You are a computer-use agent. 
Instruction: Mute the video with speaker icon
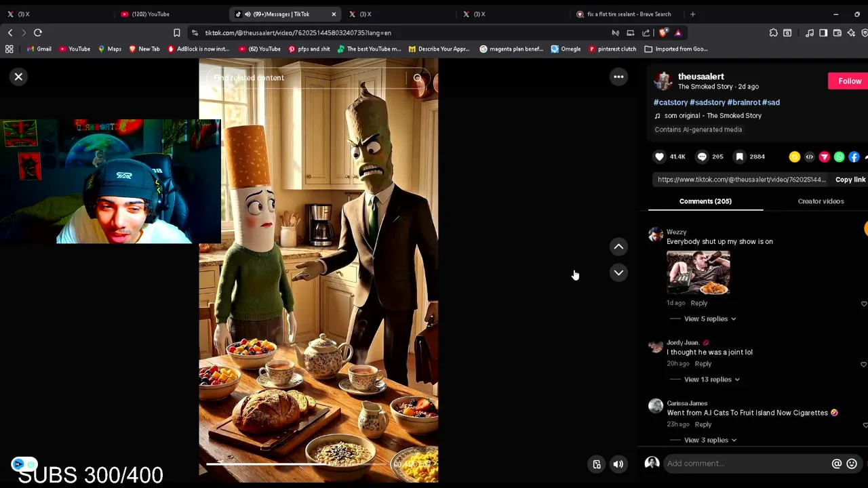(x=618, y=464)
